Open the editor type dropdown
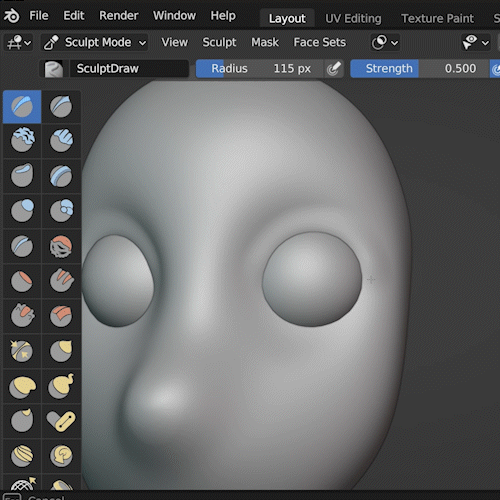The height and width of the screenshot is (500, 500). 19,43
